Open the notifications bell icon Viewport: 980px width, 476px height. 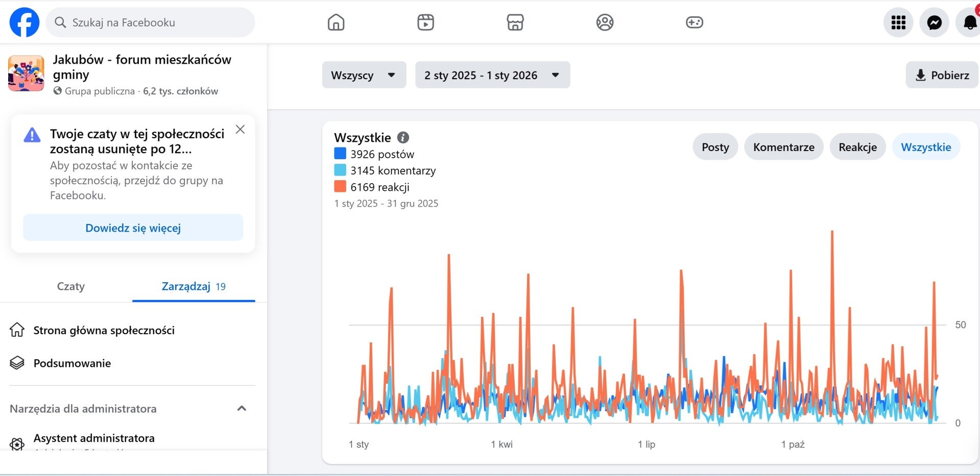coord(969,22)
